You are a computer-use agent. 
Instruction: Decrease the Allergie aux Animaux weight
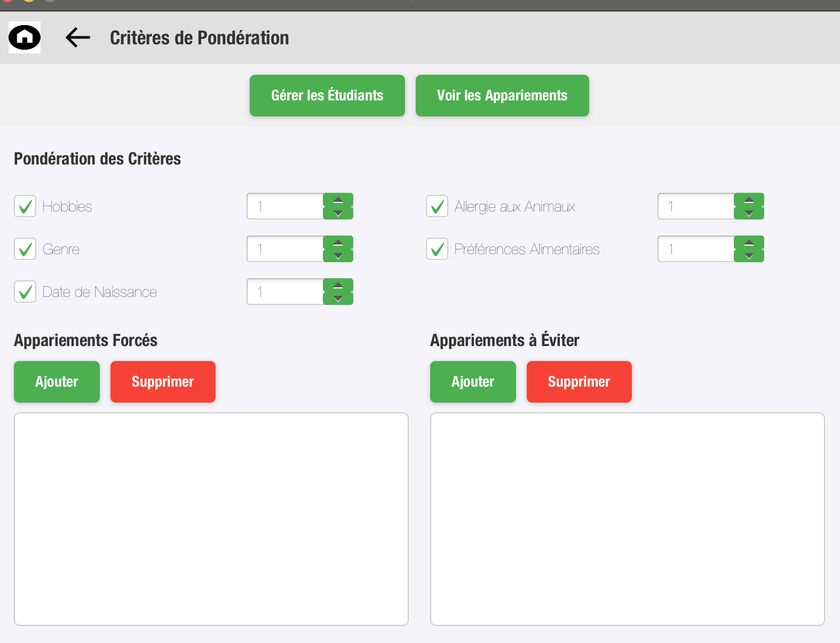[x=749, y=213]
